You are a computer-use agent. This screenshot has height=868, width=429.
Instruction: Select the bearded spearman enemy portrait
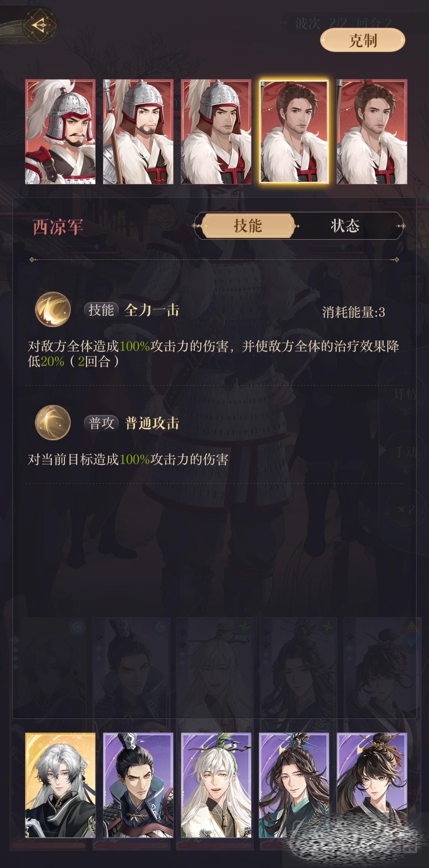138,132
